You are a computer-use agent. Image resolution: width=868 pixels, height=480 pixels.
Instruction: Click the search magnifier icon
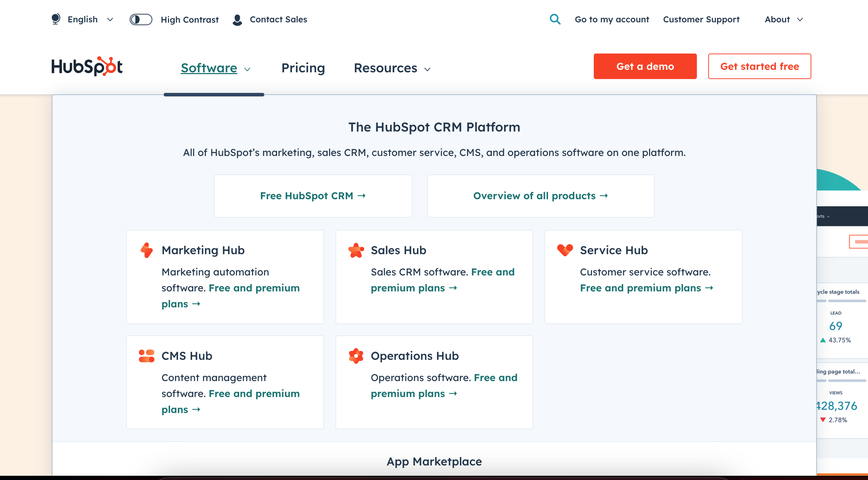[555, 19]
